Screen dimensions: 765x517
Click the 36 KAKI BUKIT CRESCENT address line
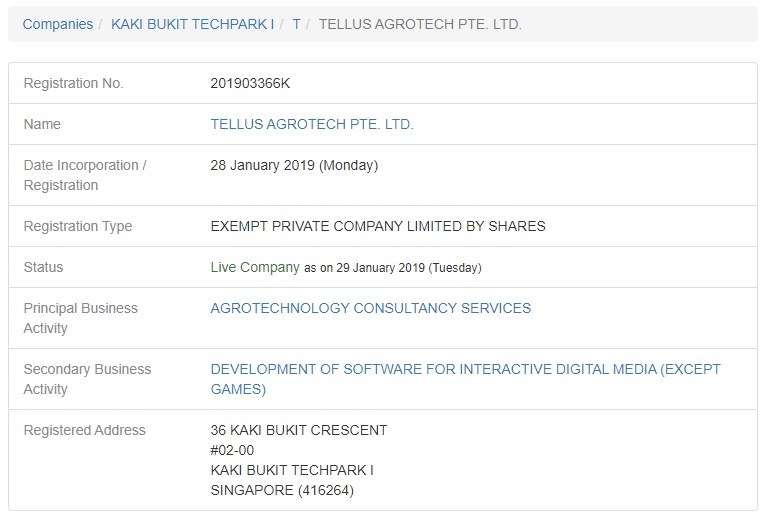pyautogui.click(x=299, y=431)
